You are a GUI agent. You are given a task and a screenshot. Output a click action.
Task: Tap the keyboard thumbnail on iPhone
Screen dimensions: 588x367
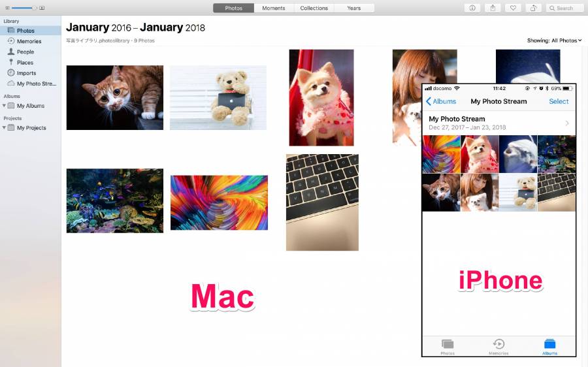point(557,192)
